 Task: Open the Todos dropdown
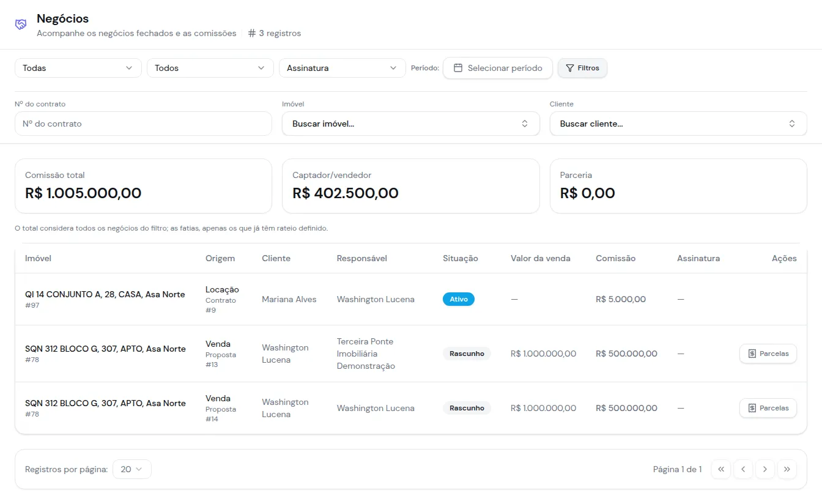(210, 68)
